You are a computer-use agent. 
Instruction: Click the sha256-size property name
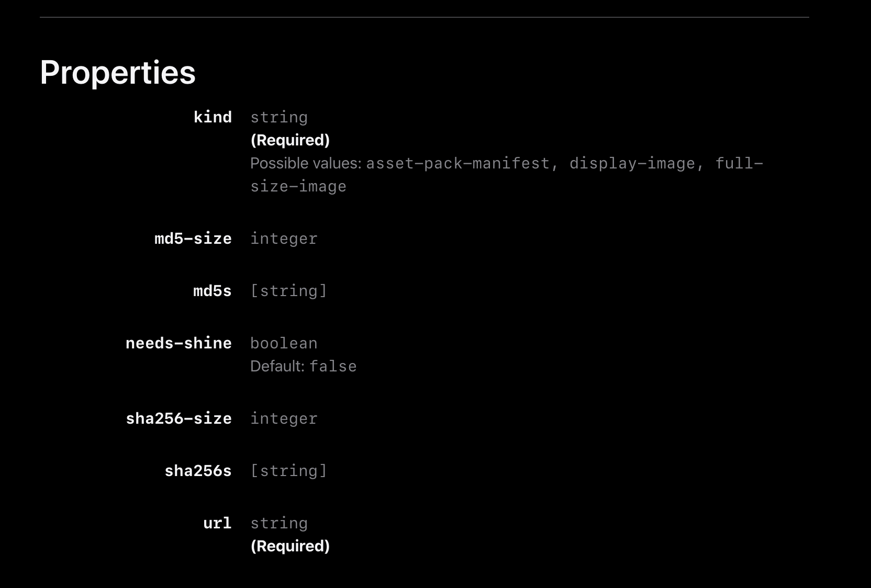tap(178, 419)
